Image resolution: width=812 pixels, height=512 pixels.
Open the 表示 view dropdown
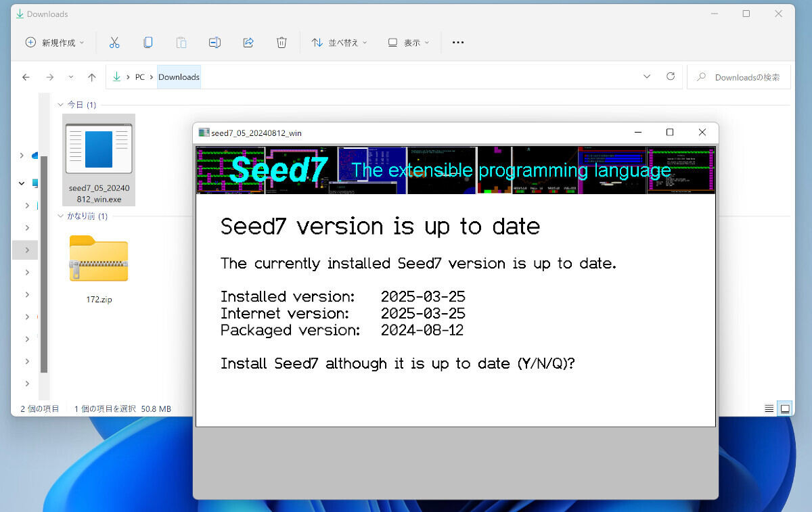(408, 43)
